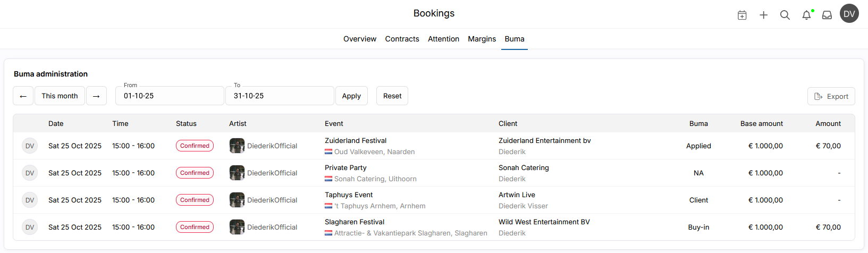Reset the date filter
868x253 pixels.
point(392,96)
